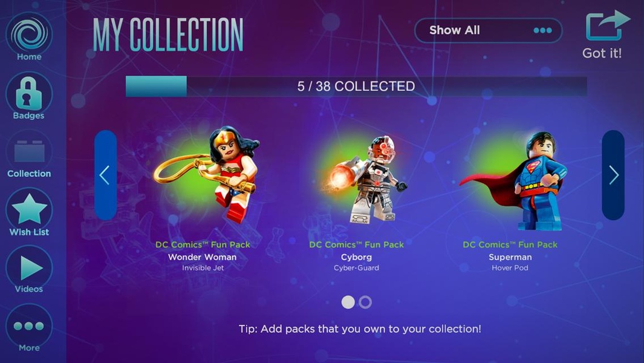This screenshot has width=644, height=363.
Task: Click the Wonder Woman minifigure image
Action: 207,174
